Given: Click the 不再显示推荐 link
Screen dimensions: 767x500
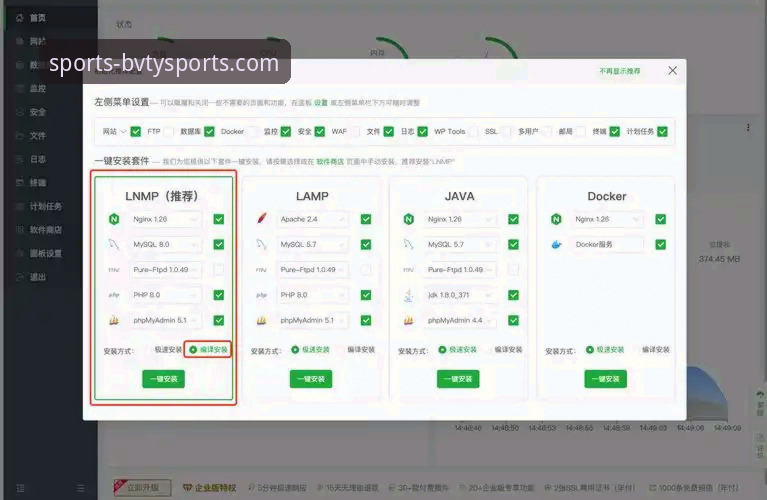Looking at the screenshot, I should tap(620, 71).
